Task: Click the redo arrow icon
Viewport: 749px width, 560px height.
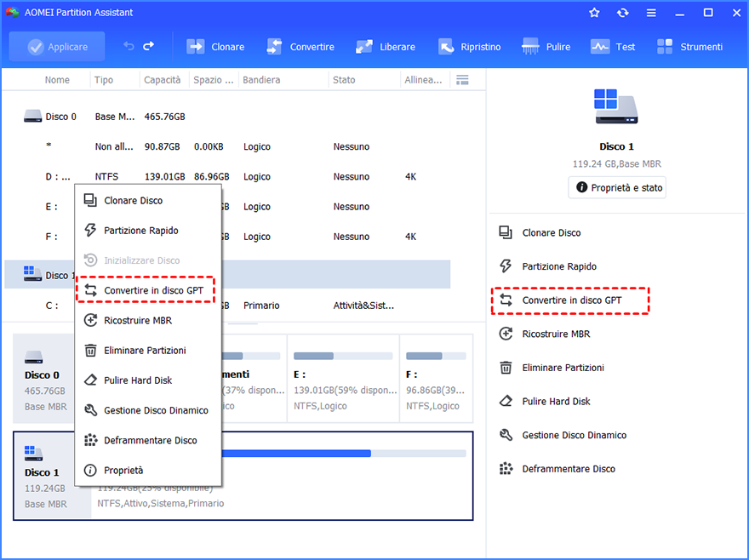Action: pos(149,46)
